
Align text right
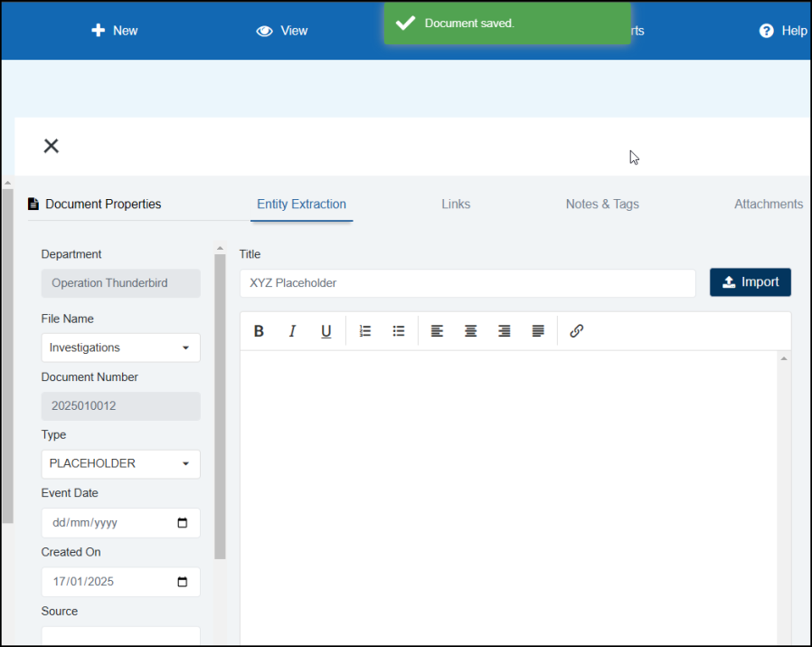point(504,331)
